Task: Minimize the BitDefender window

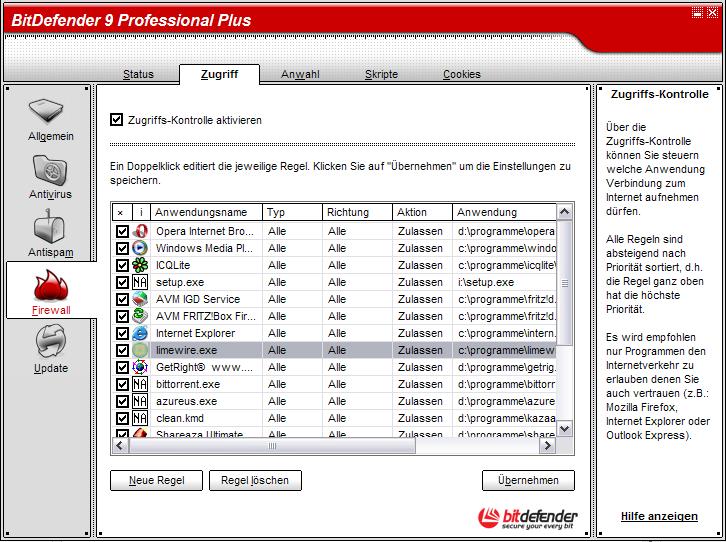Action: (697, 13)
